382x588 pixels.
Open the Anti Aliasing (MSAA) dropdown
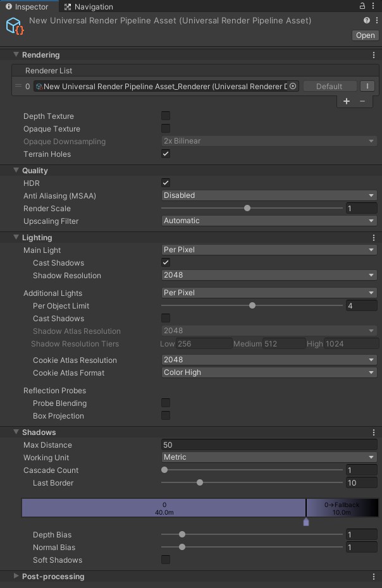[x=269, y=195]
